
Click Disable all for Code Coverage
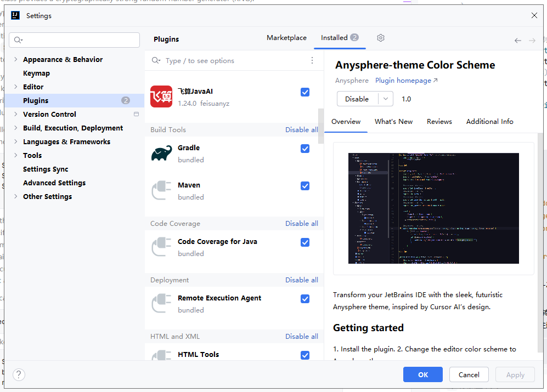pos(302,224)
